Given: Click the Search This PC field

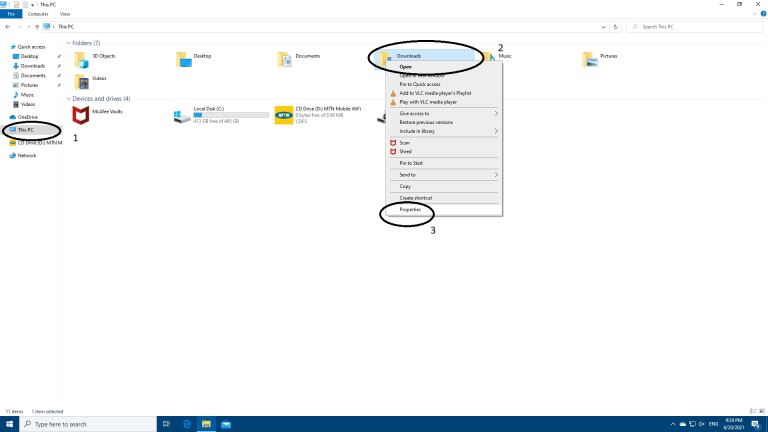Looking at the screenshot, I should tap(694, 27).
